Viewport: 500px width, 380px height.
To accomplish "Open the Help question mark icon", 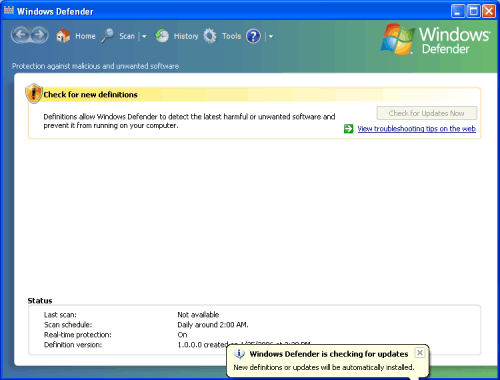I will click(x=253, y=36).
